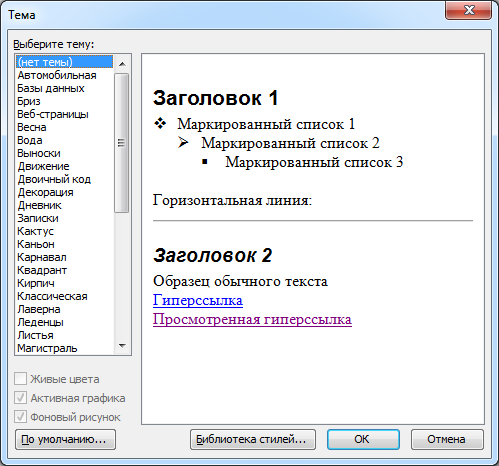Click Маркированный список 2 preview text
The image size is (499, 466).
coord(290,143)
